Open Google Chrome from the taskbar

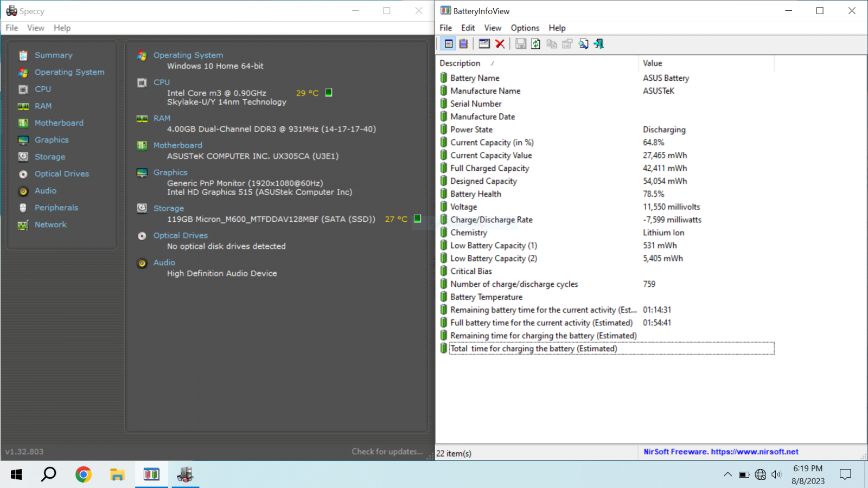click(84, 475)
